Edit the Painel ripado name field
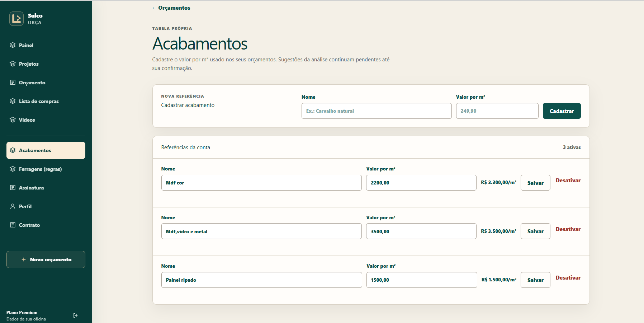The height and width of the screenshot is (323, 644). [x=261, y=280]
